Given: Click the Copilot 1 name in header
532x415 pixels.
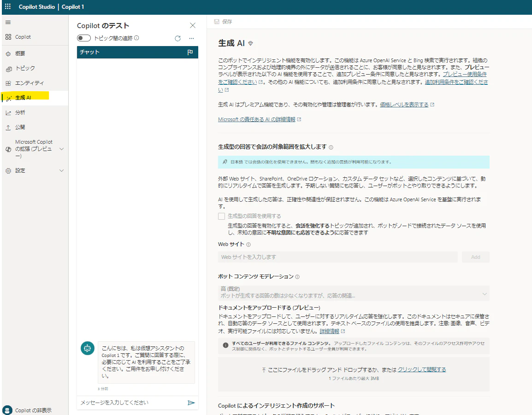Looking at the screenshot, I should 72,7.
